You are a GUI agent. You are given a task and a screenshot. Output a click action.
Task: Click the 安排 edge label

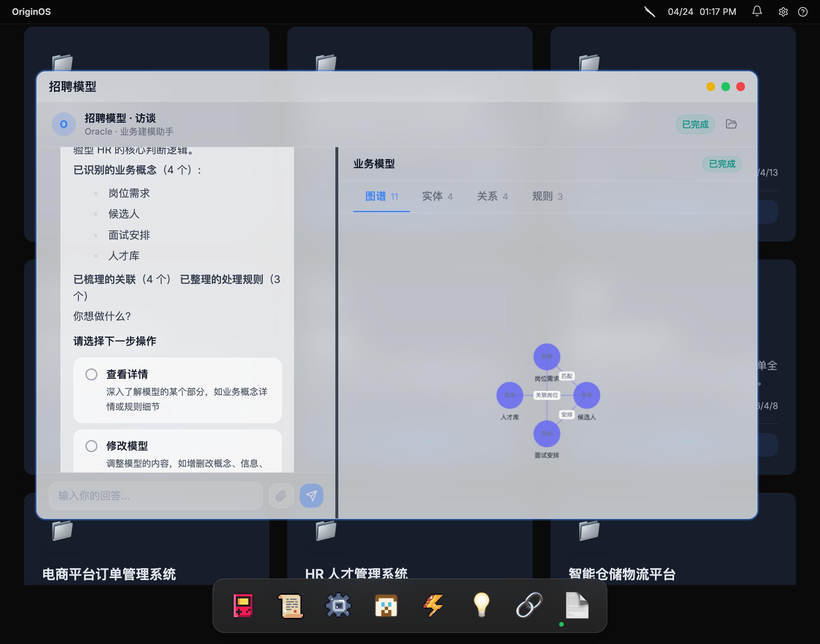567,414
